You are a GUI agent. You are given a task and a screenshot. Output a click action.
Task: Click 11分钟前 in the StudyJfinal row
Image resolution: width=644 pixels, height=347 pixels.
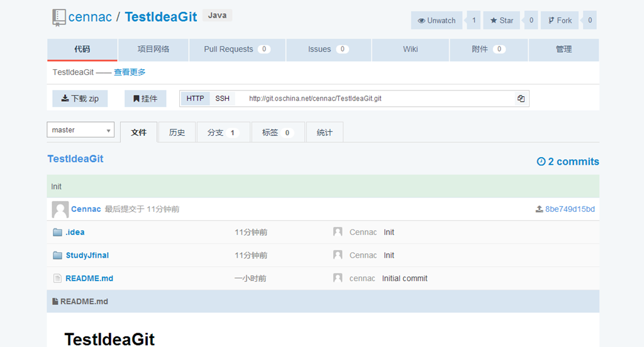pos(251,255)
